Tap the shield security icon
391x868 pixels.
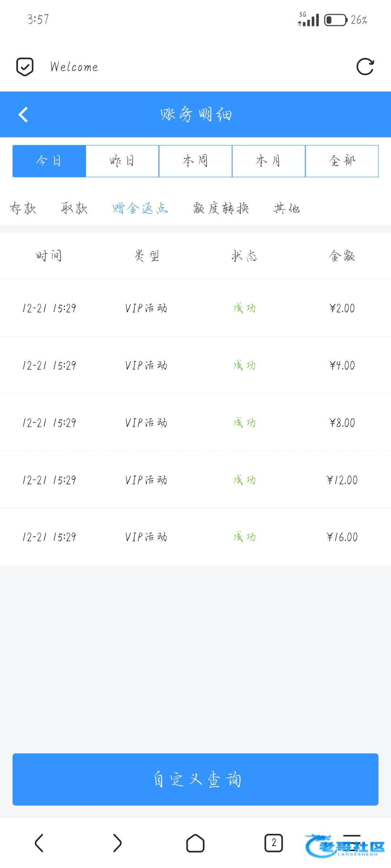point(25,67)
